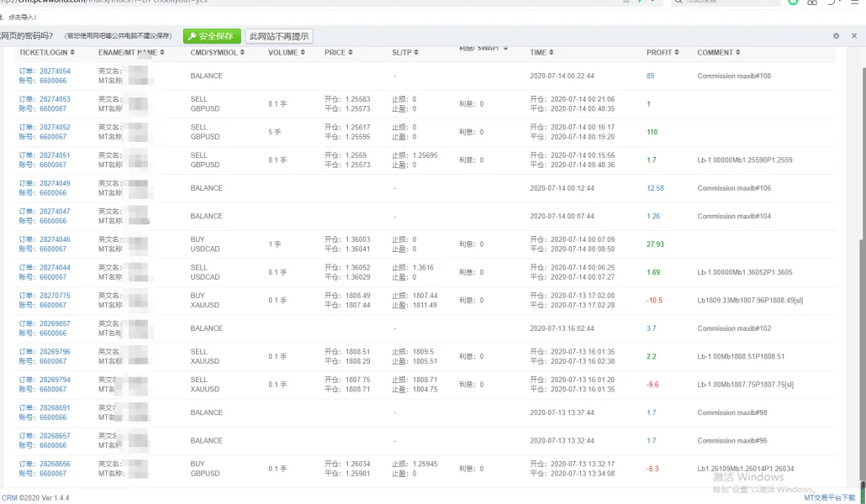Open the browser hamburger menu icon

(853, 2)
